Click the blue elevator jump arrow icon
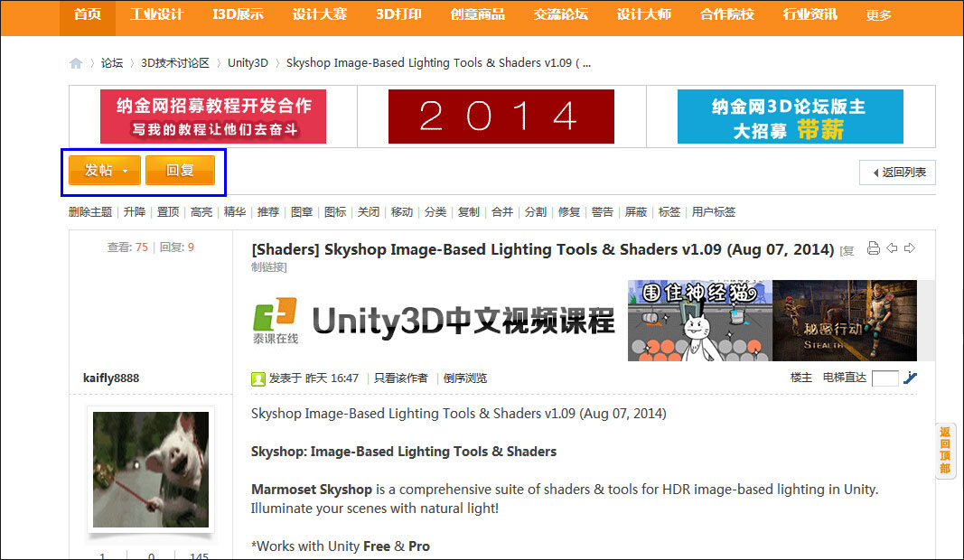 [x=911, y=378]
